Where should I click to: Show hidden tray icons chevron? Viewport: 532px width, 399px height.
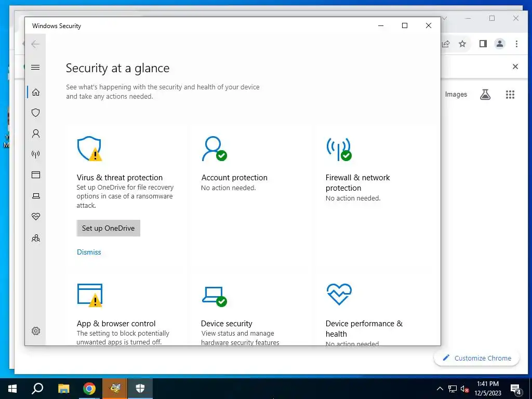[x=440, y=389]
